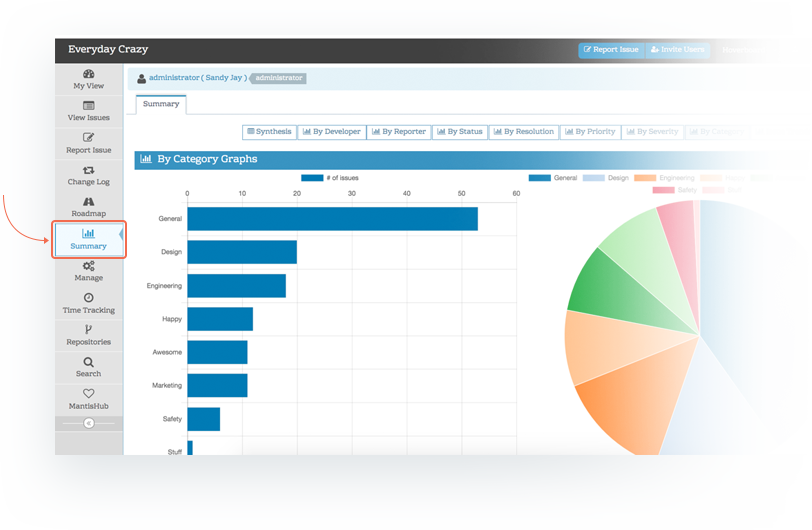
Task: Collapse the sidebar with the arrow toggle
Action: [89, 423]
